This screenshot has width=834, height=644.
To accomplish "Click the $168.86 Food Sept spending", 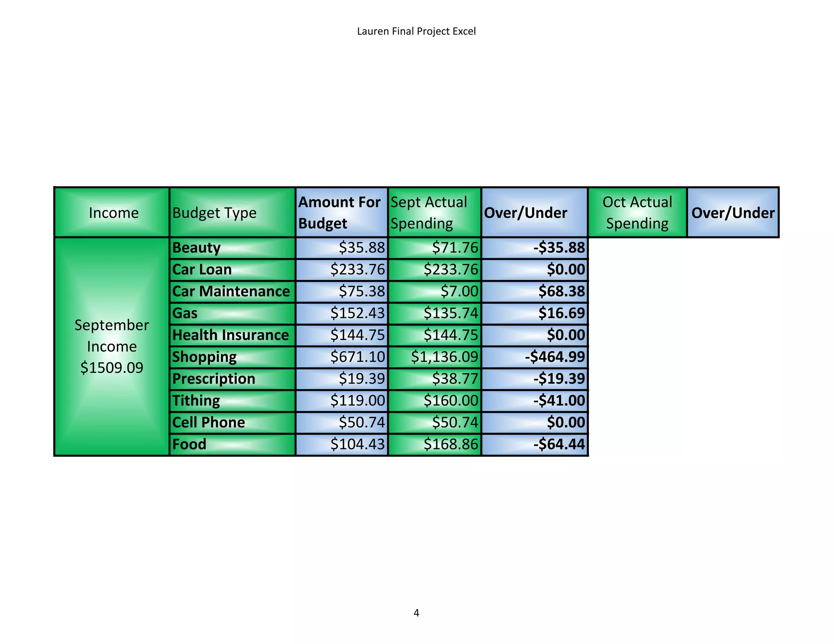I will [435, 445].
